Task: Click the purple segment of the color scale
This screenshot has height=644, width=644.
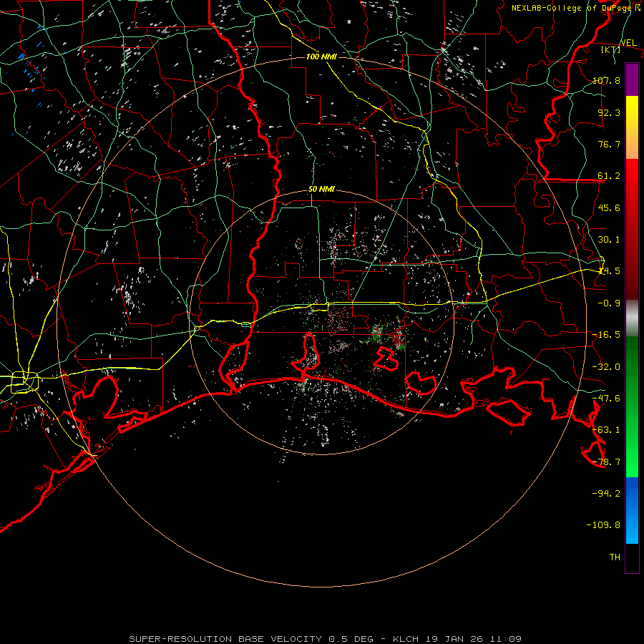Action: 632,80
